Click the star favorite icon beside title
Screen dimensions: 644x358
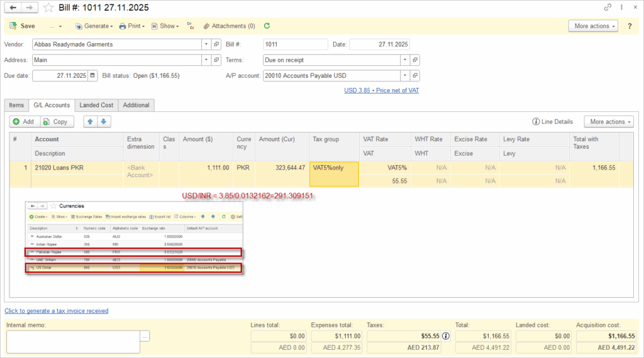[48, 8]
